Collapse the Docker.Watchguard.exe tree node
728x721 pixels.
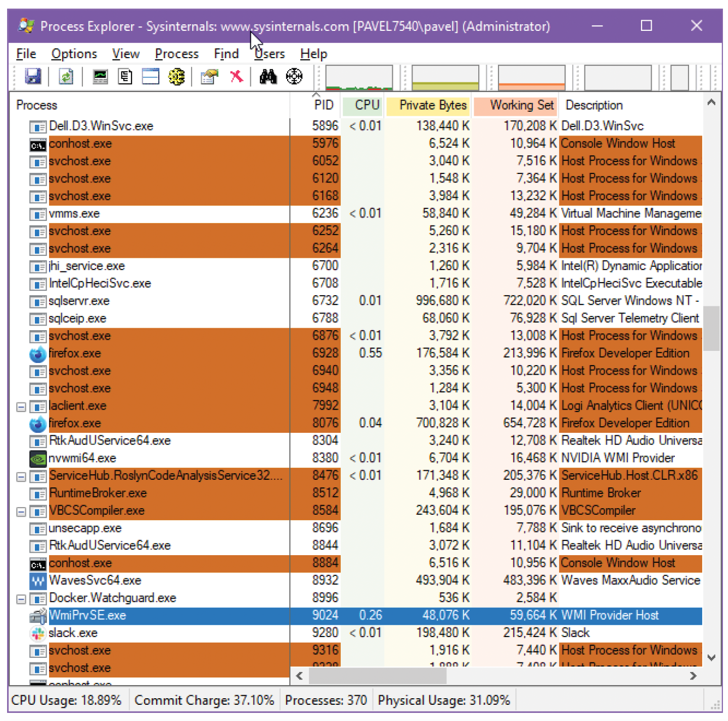pyautogui.click(x=21, y=599)
